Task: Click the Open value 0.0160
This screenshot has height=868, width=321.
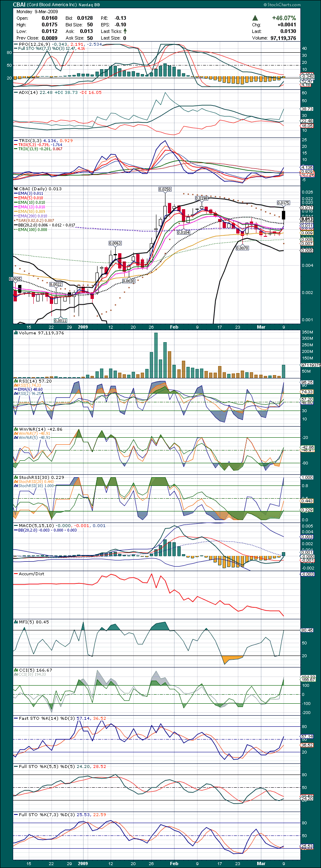Action: point(49,18)
